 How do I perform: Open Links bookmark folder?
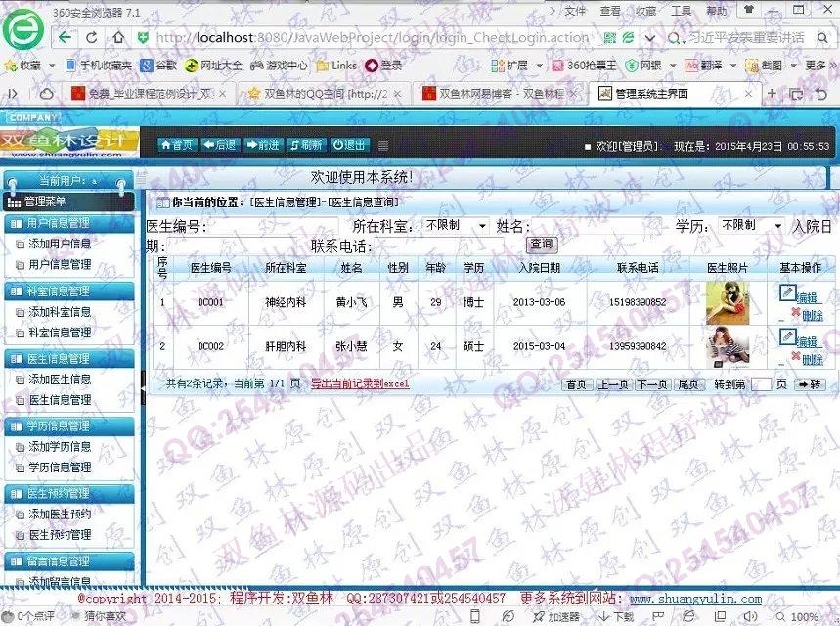[x=336, y=66]
